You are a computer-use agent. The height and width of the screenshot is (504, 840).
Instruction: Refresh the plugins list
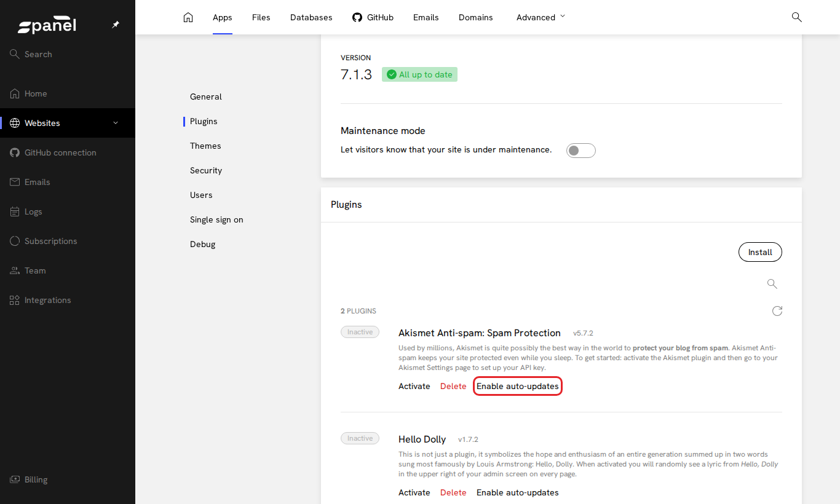(x=777, y=311)
